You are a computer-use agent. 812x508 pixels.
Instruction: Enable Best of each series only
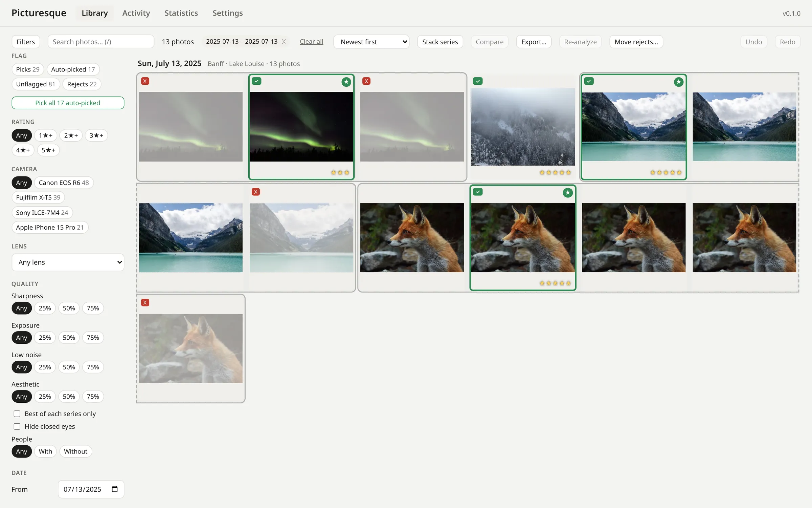pyautogui.click(x=17, y=414)
